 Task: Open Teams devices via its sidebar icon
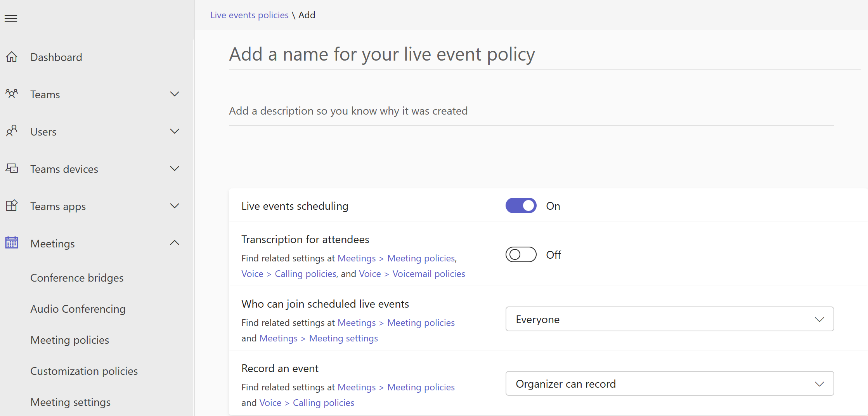pyautogui.click(x=12, y=169)
